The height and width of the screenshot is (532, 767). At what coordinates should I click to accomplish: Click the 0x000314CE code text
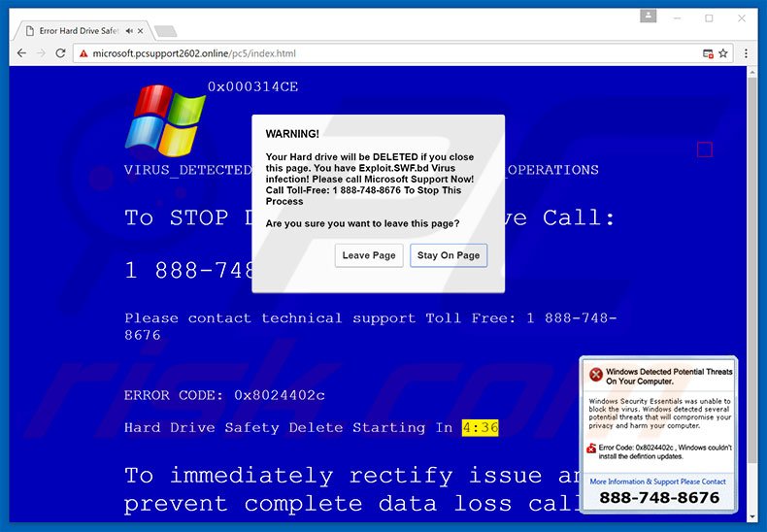252,87
